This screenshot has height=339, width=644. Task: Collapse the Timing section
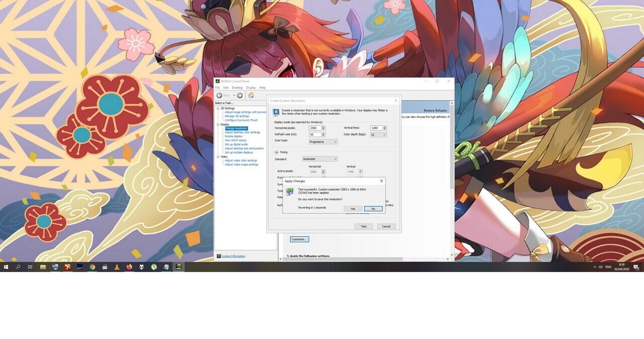278,152
